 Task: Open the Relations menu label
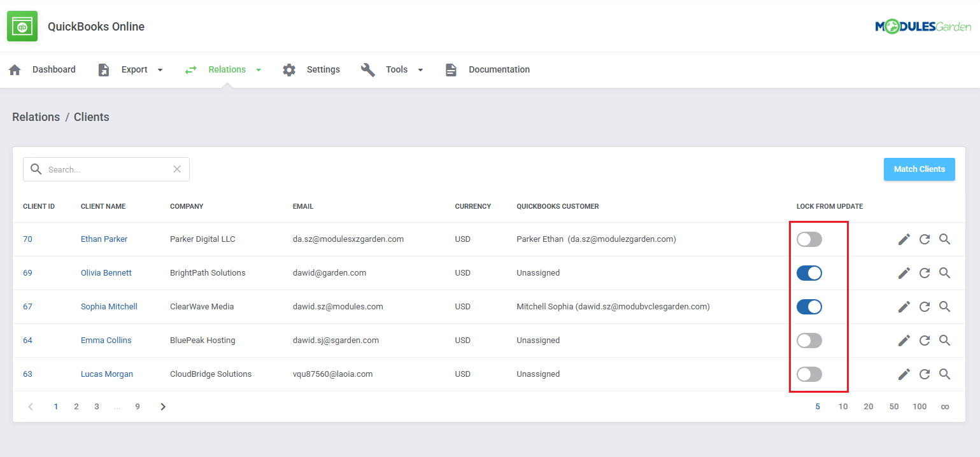tap(227, 70)
